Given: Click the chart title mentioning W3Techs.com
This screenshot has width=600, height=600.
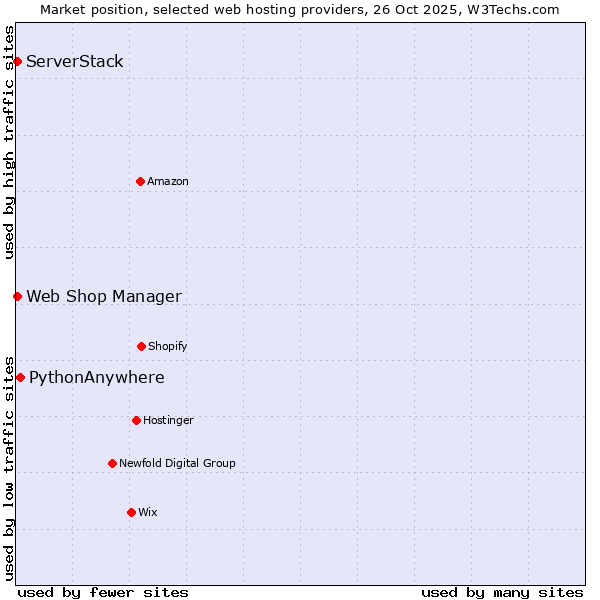Looking at the screenshot, I should point(300,9).
